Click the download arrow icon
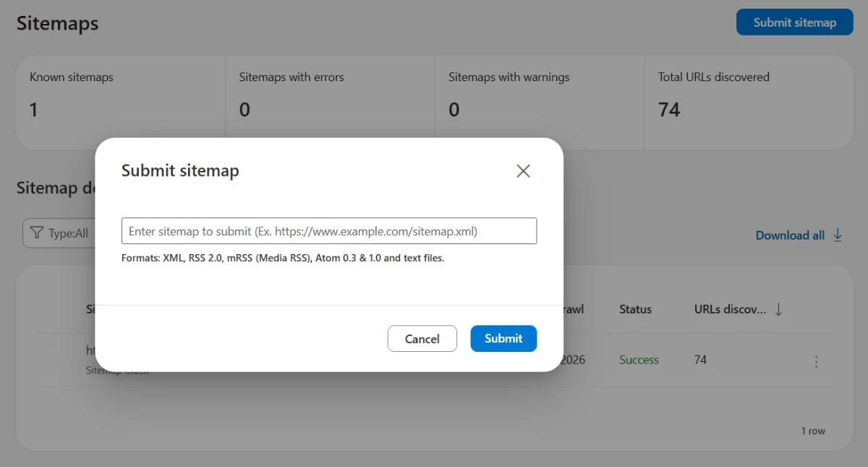The width and height of the screenshot is (868, 467). coord(838,235)
